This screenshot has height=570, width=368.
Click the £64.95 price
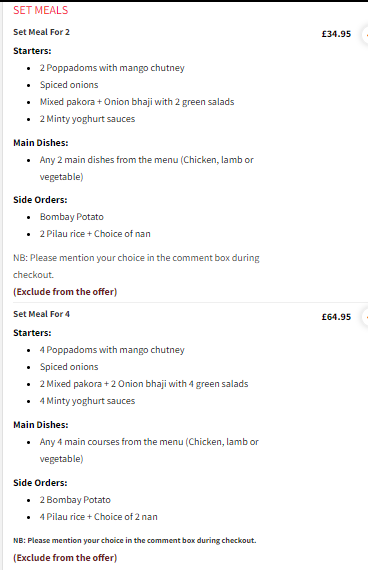pyautogui.click(x=336, y=317)
